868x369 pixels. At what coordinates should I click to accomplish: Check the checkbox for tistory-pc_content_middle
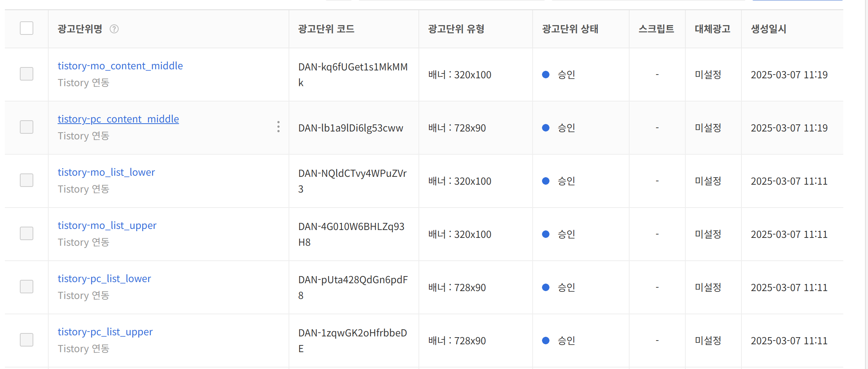tap(26, 127)
